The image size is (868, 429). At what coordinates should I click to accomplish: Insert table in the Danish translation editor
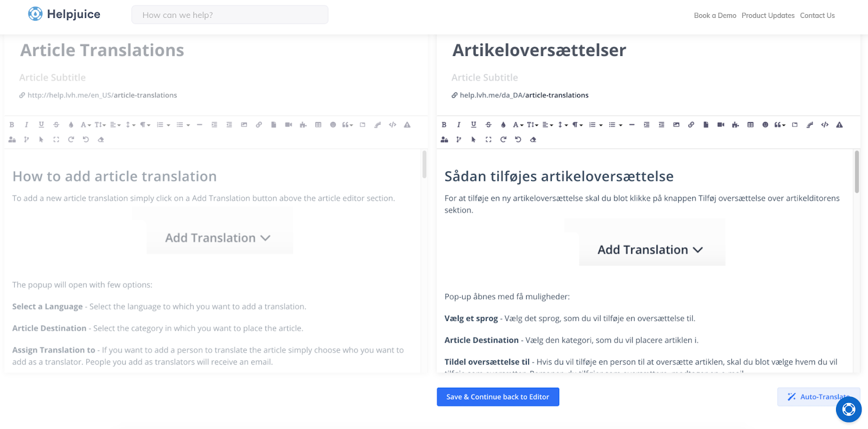point(750,125)
